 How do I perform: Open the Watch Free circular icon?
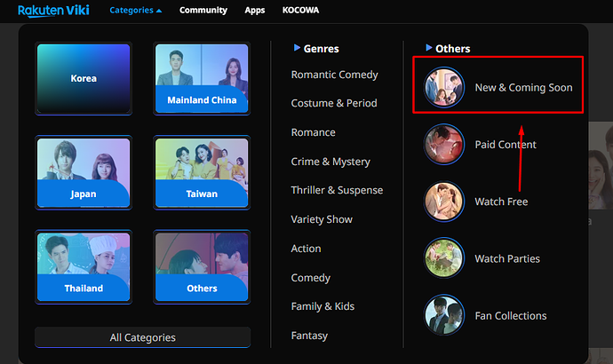click(444, 202)
